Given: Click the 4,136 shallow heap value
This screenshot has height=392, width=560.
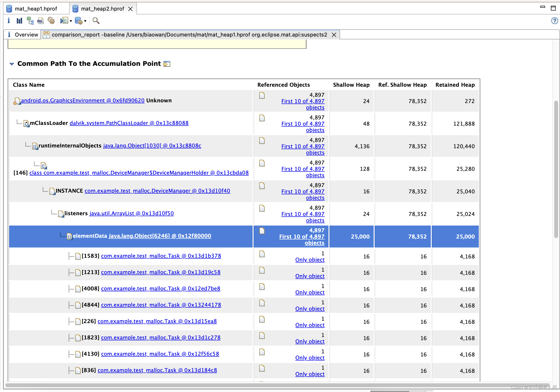Looking at the screenshot, I should (x=362, y=146).
